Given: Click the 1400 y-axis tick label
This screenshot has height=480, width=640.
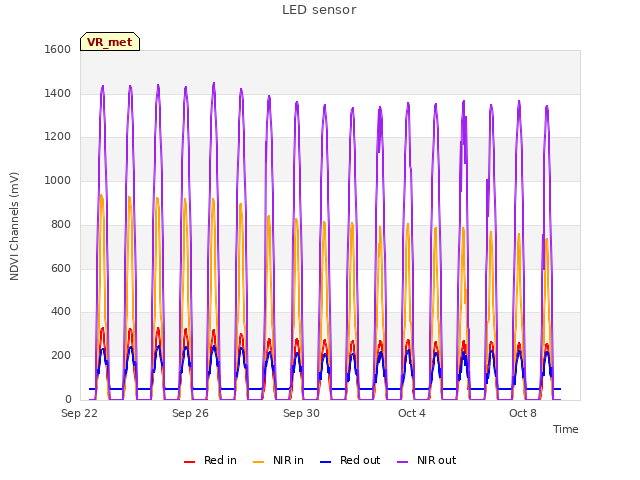Looking at the screenshot, I should [58, 93].
